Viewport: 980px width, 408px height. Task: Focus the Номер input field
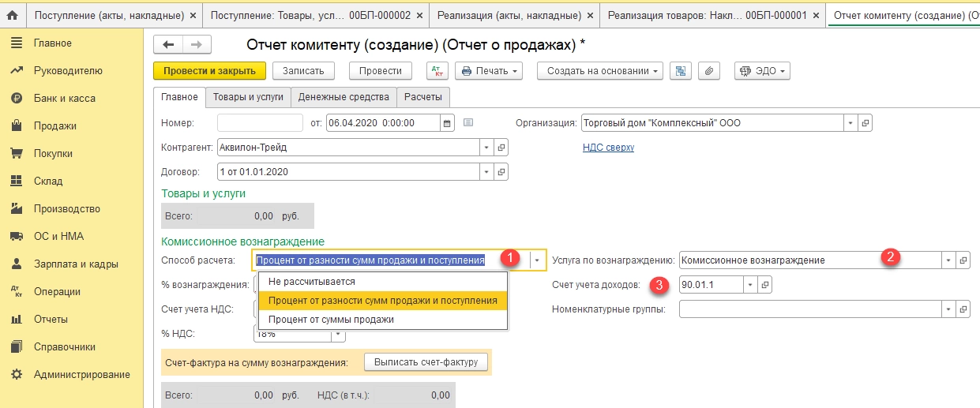[x=260, y=123]
